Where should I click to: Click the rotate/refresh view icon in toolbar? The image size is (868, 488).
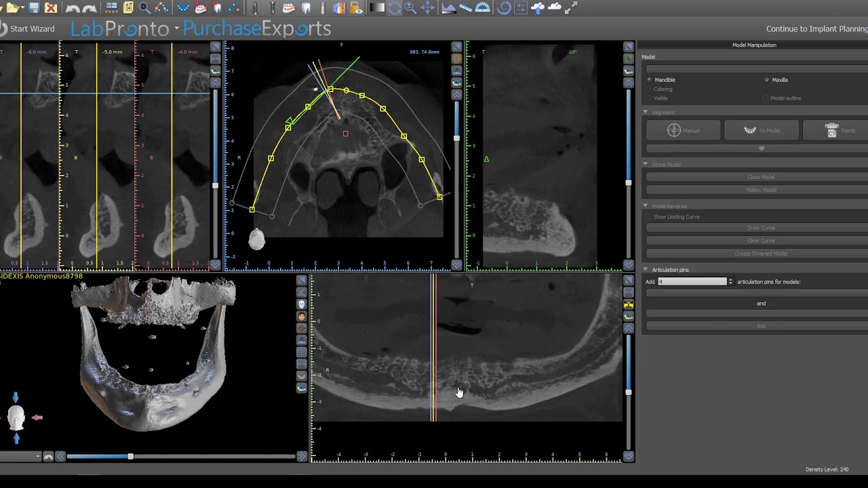tap(394, 7)
